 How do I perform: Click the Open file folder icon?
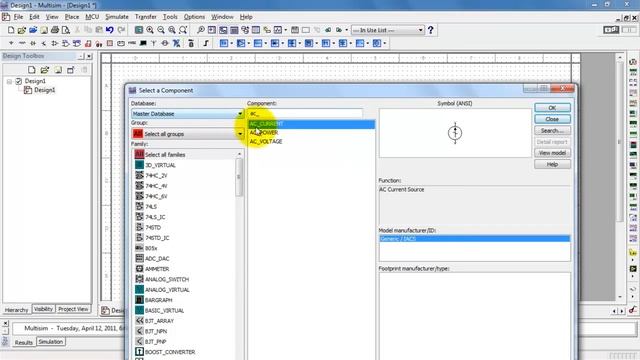[22, 30]
